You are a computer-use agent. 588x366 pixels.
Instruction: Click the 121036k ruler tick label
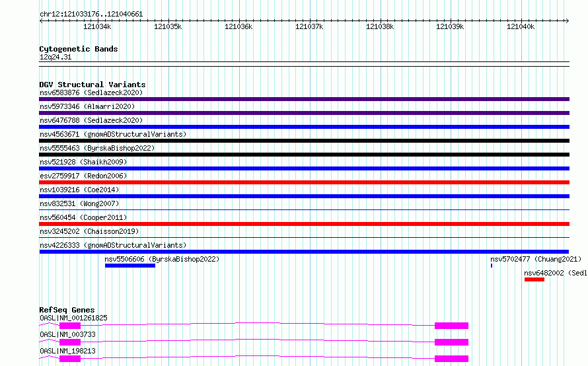pyautogui.click(x=239, y=26)
